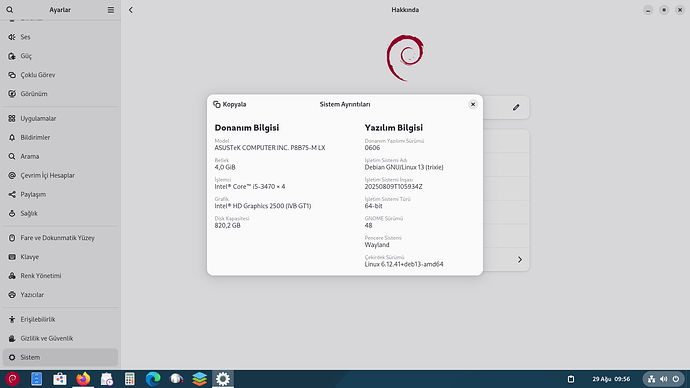The height and width of the screenshot is (388, 690).
Task: Open Gizlilik ve Güvenlik settings
Action: coord(60,338)
